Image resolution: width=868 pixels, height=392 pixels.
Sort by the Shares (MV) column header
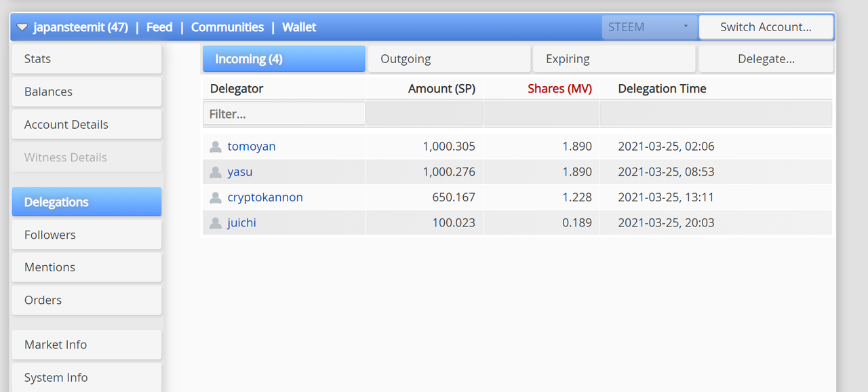pos(559,89)
